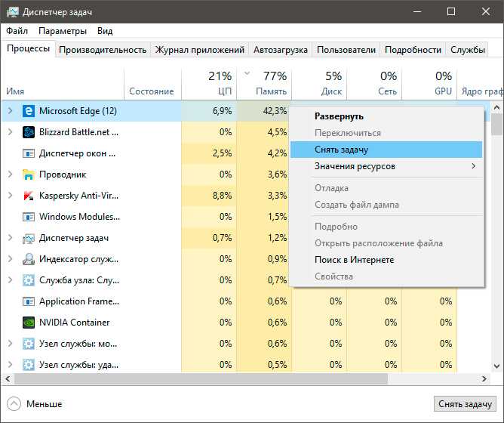Screen dimensions: 504x423
Task: Select the Application Frame... row name
Action: 79,301
